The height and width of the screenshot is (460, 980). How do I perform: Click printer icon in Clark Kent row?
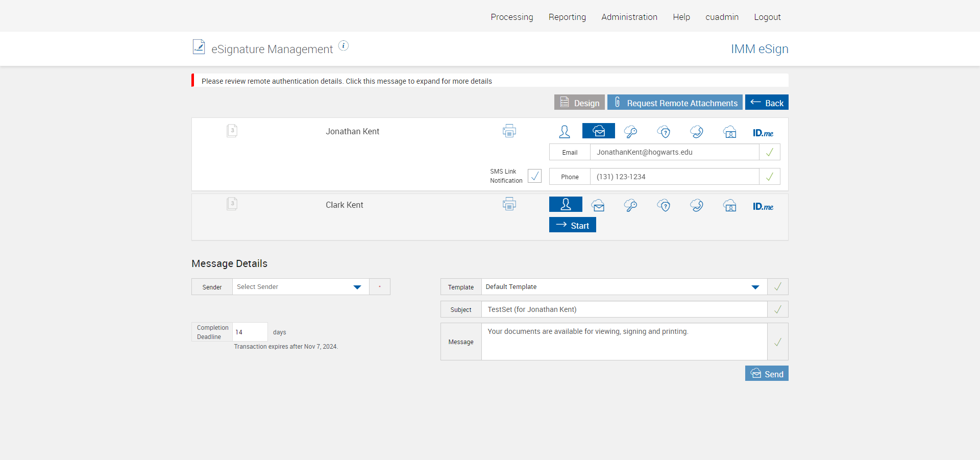509,204
